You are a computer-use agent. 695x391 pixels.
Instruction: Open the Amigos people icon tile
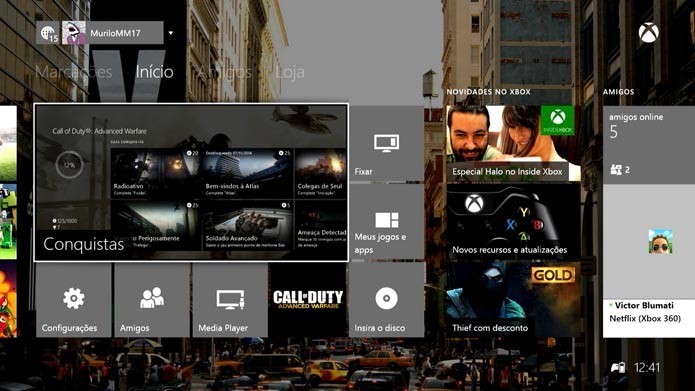click(x=152, y=298)
